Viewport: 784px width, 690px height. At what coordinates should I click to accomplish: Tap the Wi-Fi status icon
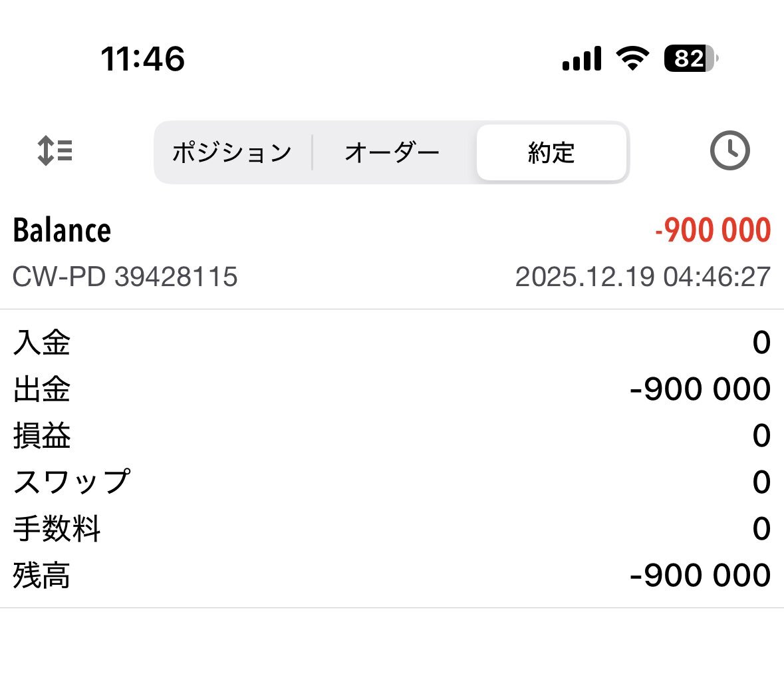point(632,59)
